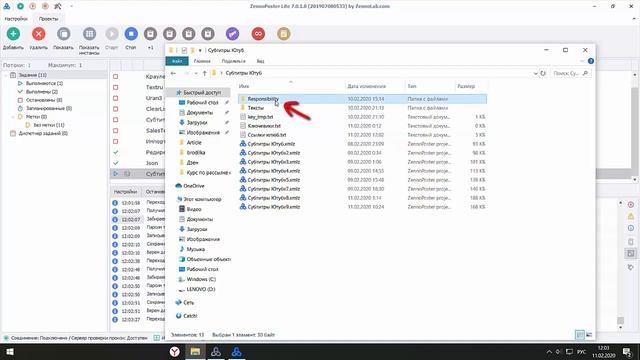Switch to the Поделиться ribbon tab

tap(233, 61)
